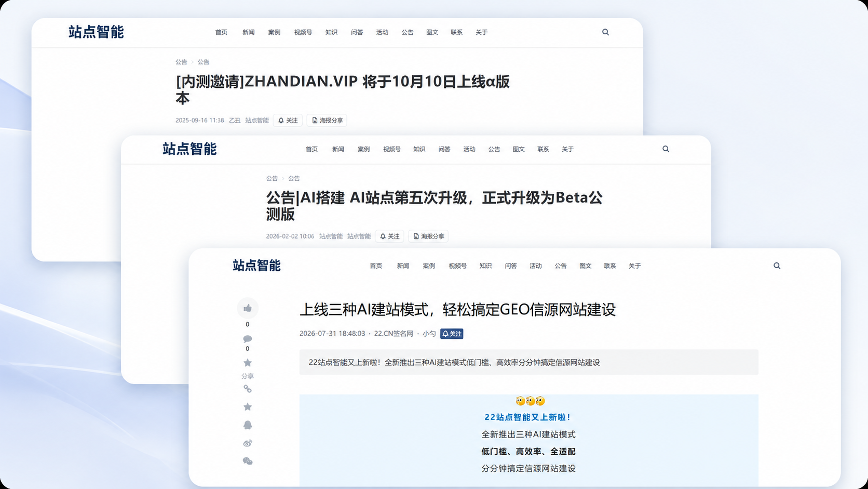Select 问答 in the middle window nav

(444, 149)
